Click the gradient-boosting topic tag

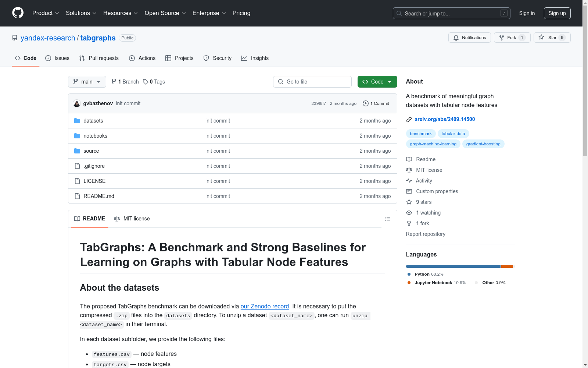(x=483, y=144)
